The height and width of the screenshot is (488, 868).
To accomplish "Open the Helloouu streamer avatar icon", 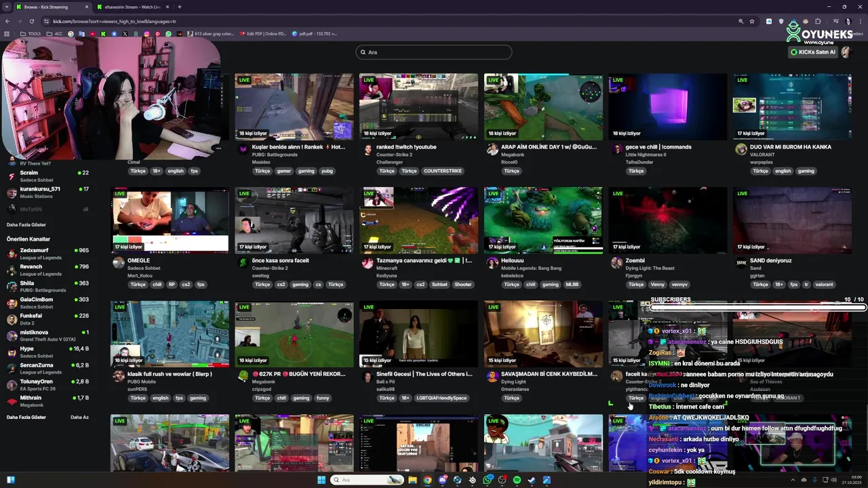I will [492, 263].
